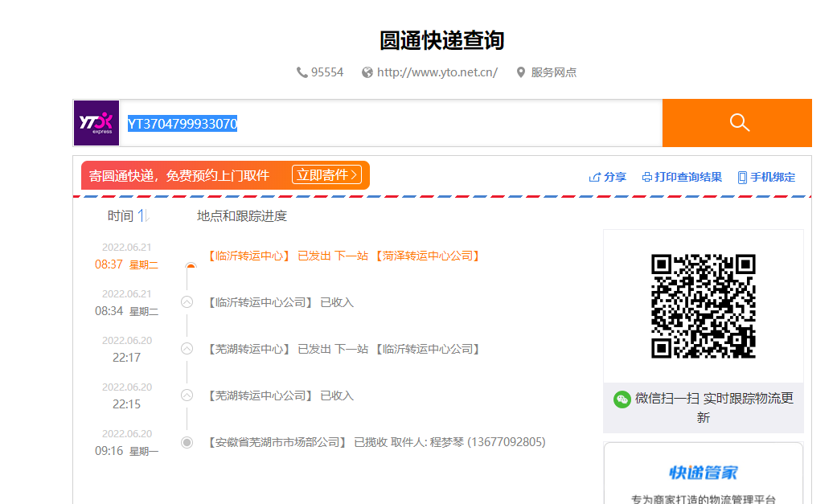This screenshot has height=504, width=837.
Task: Open the 服务网点 link
Action: (553, 72)
